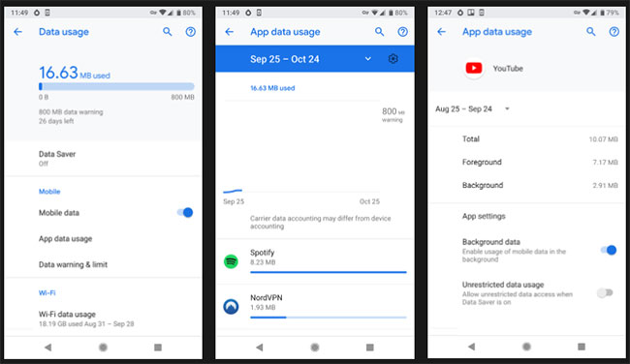Tap Android back button on YouTube screen
The width and height of the screenshot is (630, 364).
471,347
